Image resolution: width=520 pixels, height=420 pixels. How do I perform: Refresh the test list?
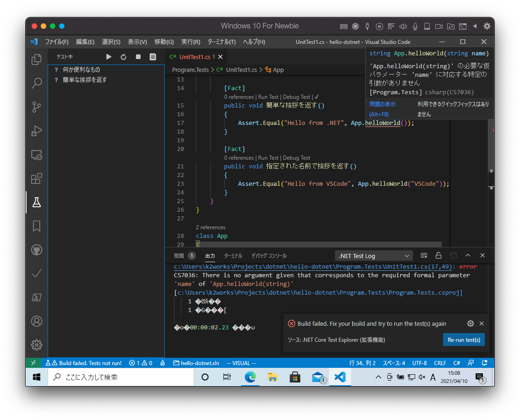pyautogui.click(x=124, y=57)
